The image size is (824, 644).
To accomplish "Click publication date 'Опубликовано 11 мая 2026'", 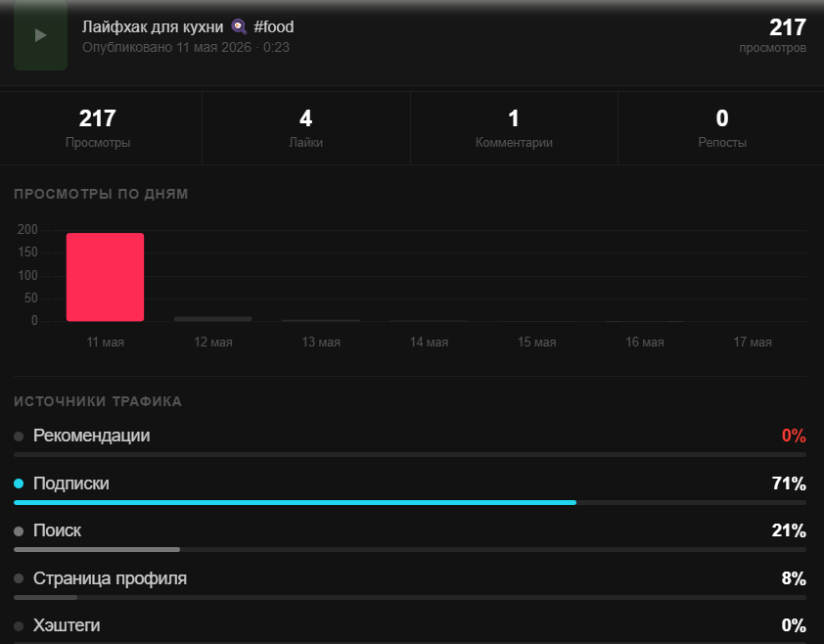I will [166, 47].
